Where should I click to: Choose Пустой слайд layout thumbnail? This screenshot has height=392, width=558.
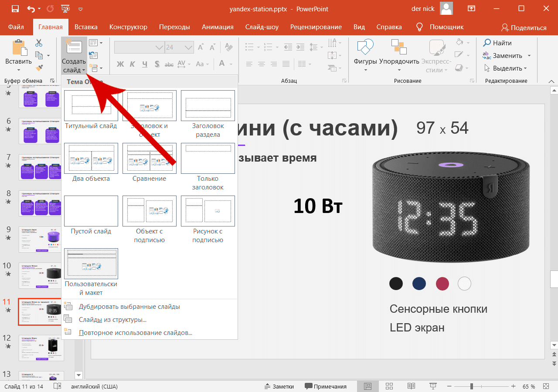tap(91, 211)
